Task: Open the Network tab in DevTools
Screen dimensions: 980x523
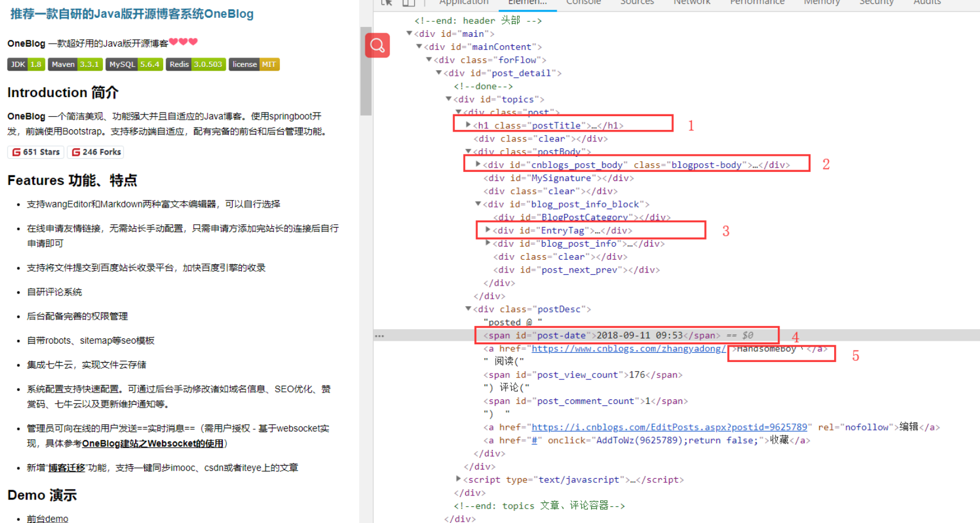Action: click(692, 3)
